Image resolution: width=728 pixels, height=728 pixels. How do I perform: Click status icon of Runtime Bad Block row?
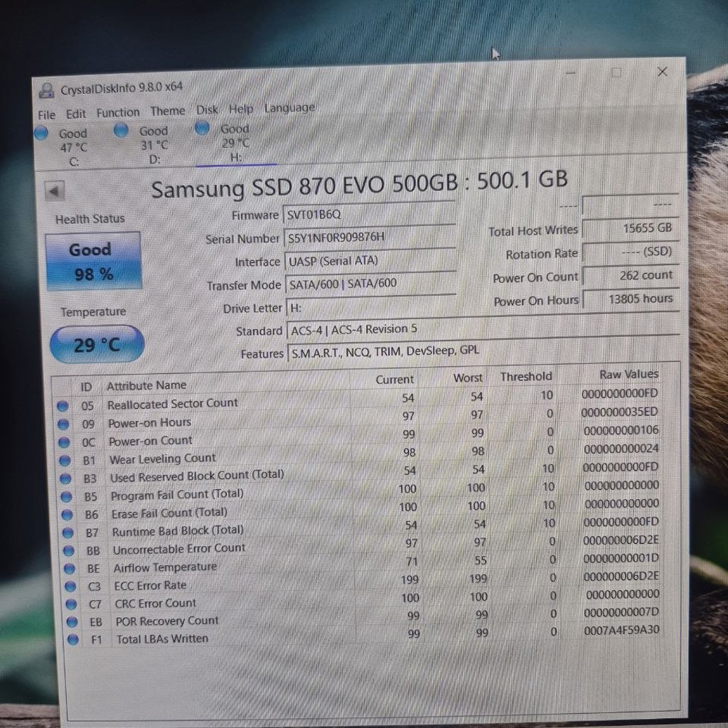click(68, 533)
